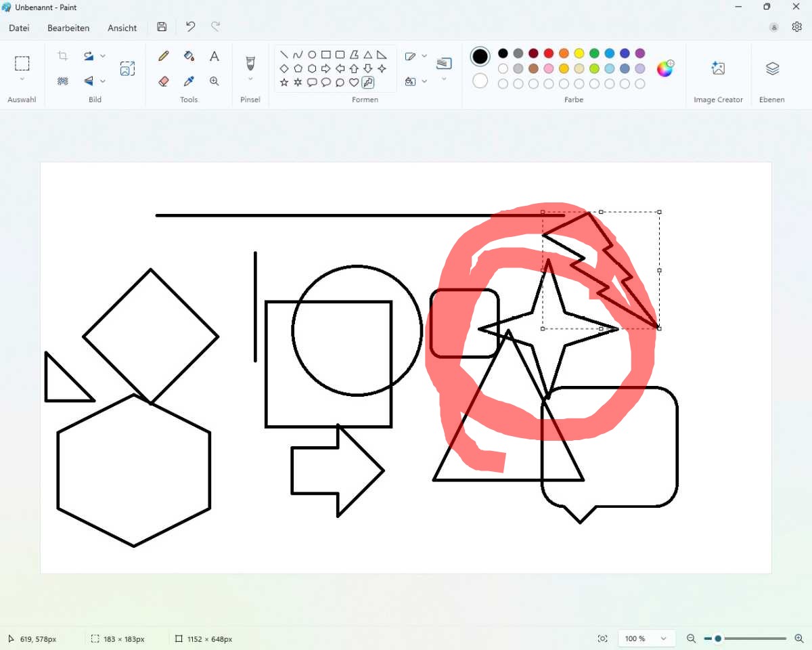Open the Ansicht menu

(122, 28)
